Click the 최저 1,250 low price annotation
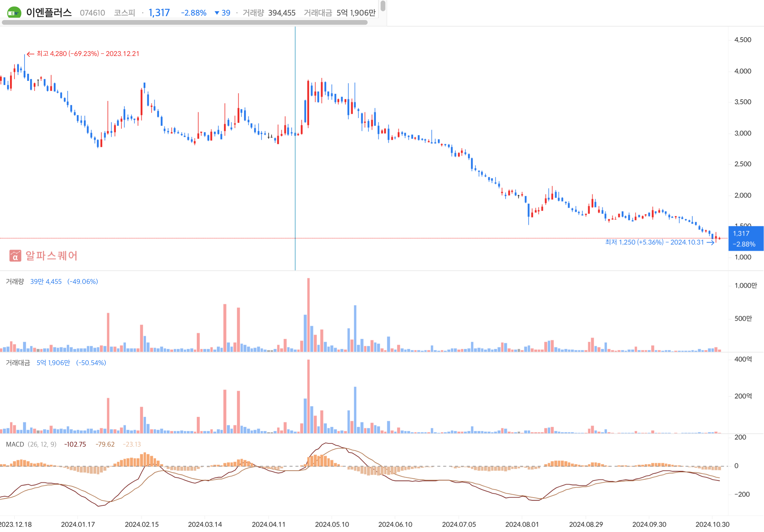The height and width of the screenshot is (532, 764). click(x=659, y=242)
